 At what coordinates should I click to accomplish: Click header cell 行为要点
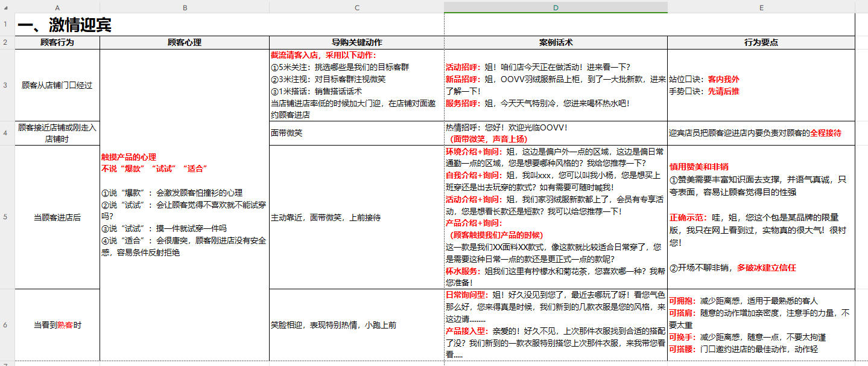coord(761,43)
